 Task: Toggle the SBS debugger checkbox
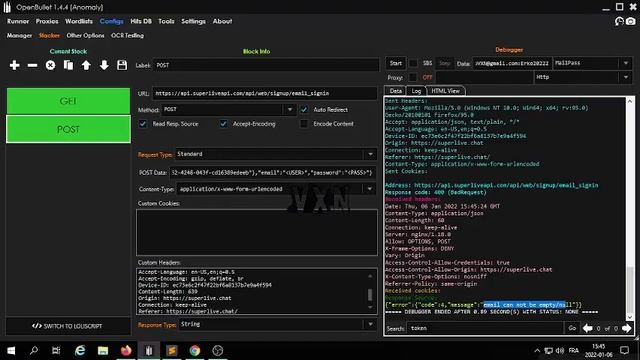[413, 63]
